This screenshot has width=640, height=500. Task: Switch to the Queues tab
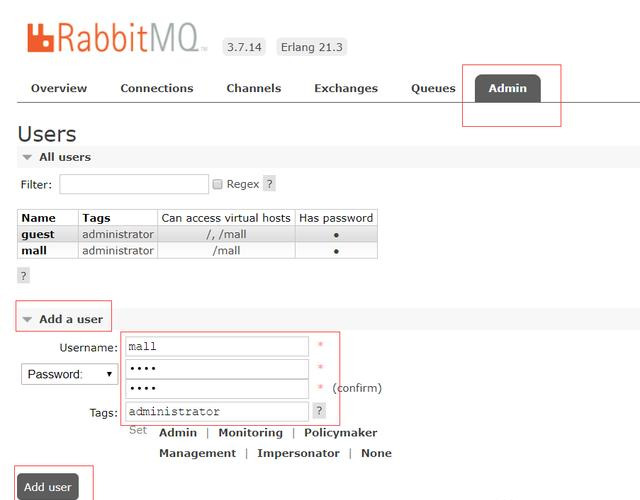(433, 88)
